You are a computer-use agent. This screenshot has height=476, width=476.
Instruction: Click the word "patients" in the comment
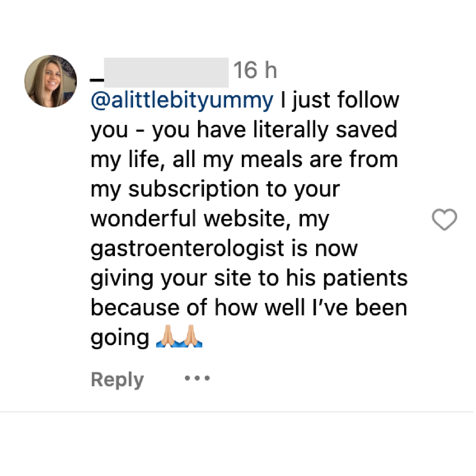pos(365,279)
